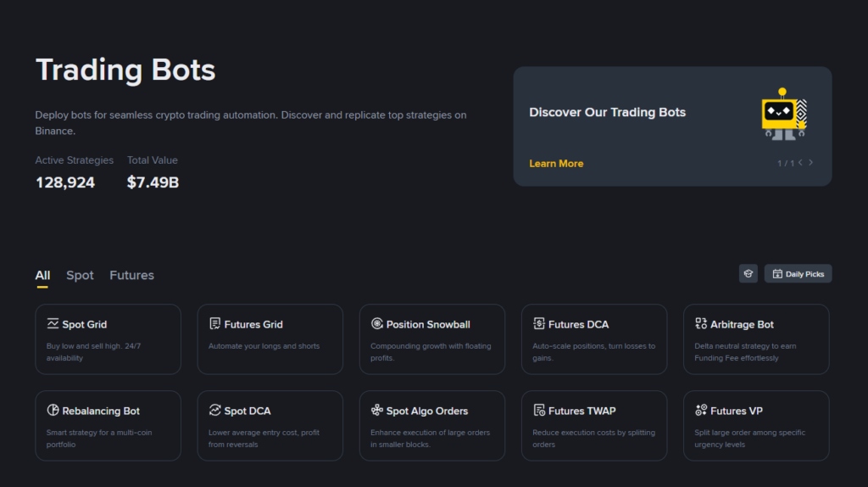Click the Spot DCA icon

coord(214,410)
